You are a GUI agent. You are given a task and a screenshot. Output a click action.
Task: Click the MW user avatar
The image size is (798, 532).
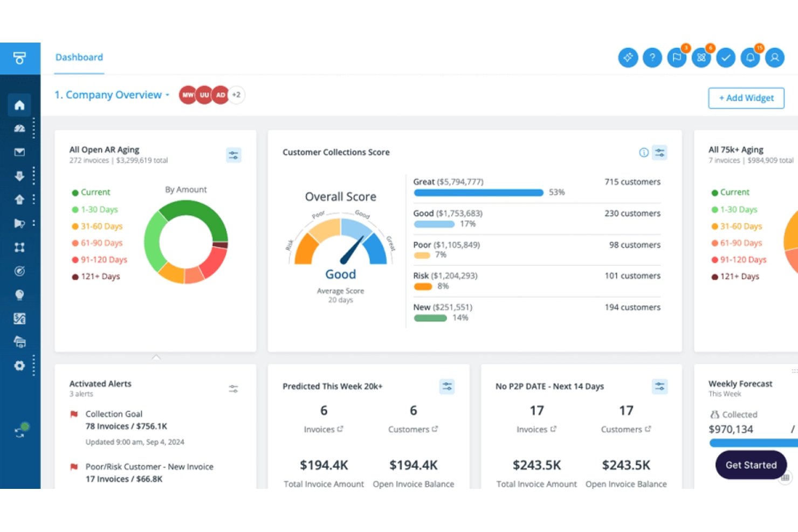click(x=188, y=95)
